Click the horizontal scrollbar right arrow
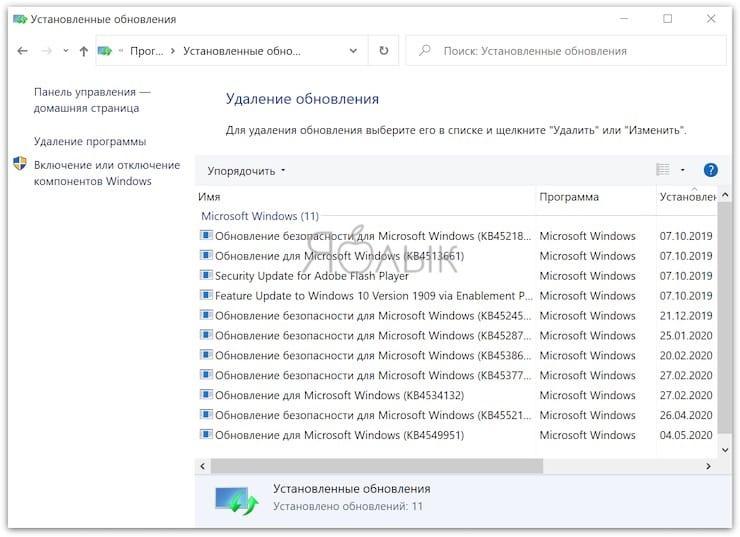 (708, 466)
